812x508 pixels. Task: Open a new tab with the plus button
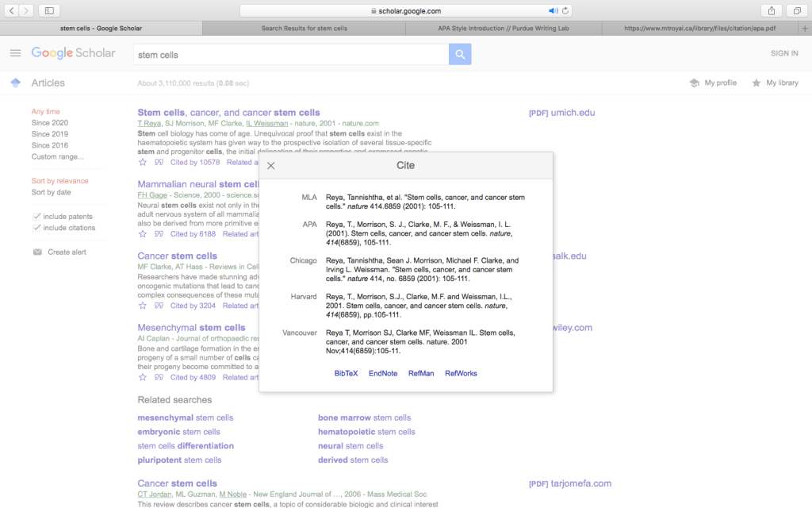pos(805,29)
